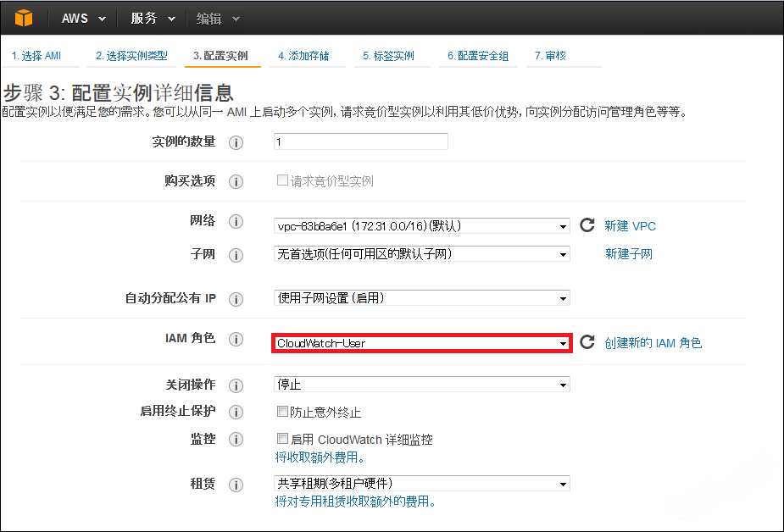This screenshot has height=532, width=784.
Task: Click info icon beside 关闭操作
Action: (236, 385)
